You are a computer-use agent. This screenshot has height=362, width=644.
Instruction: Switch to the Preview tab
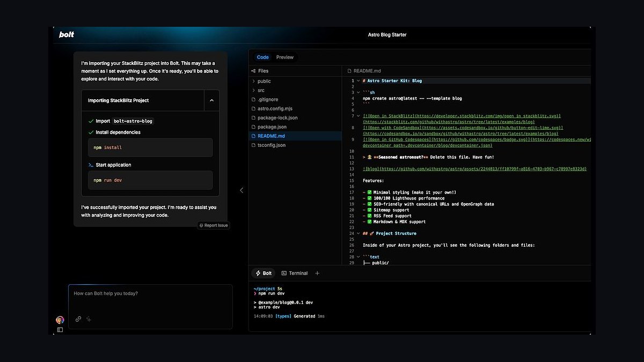pyautogui.click(x=285, y=57)
